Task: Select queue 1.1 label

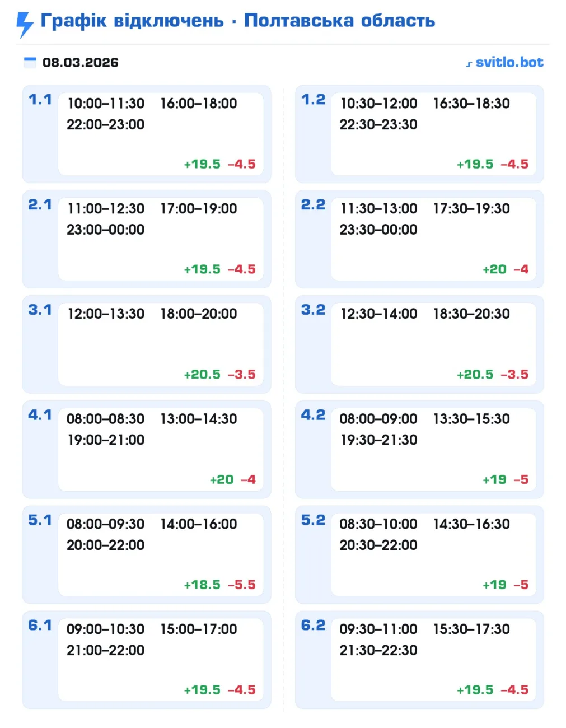Action: tap(40, 100)
